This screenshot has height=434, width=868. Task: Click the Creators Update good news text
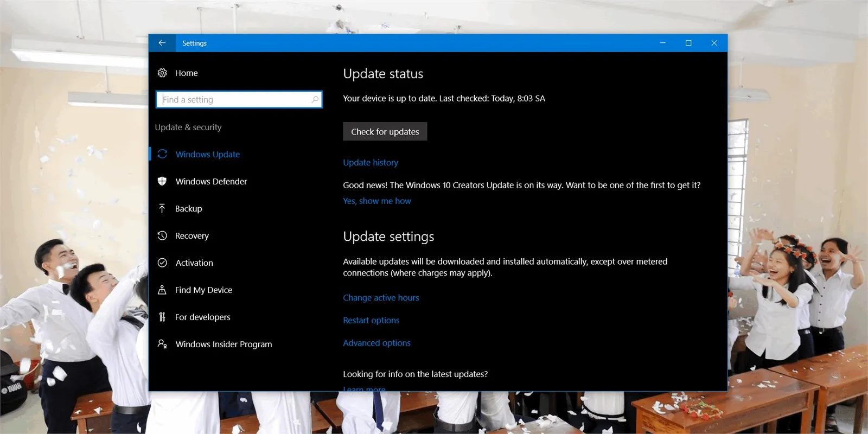click(x=521, y=185)
